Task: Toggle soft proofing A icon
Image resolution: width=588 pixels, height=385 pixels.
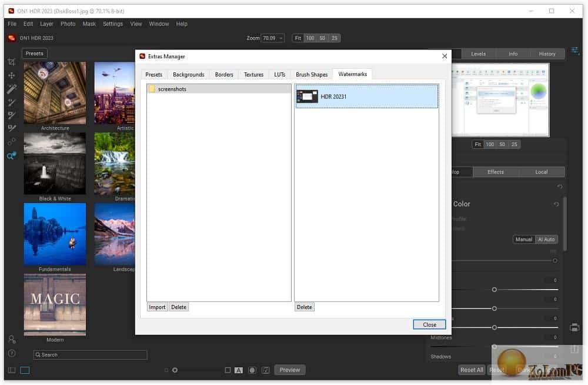Action: [239, 370]
